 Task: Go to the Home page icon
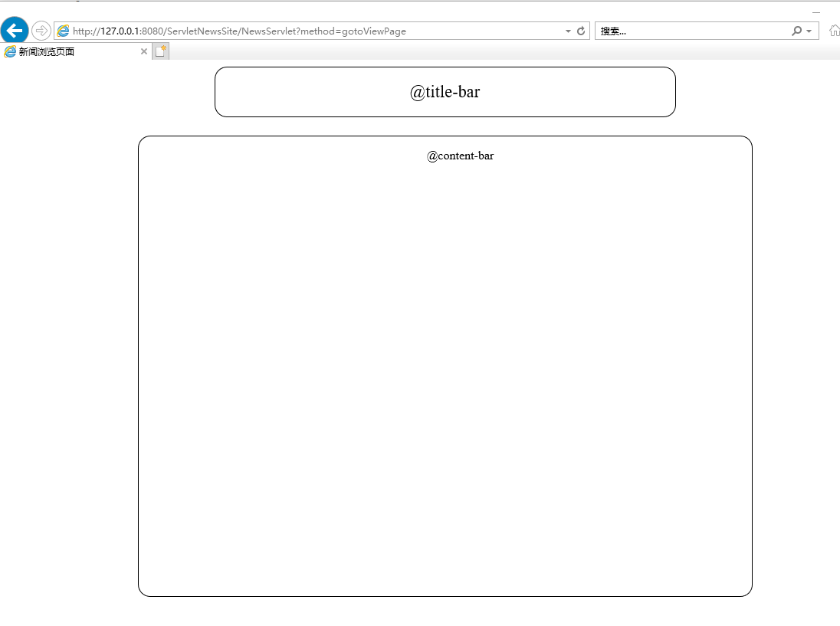point(834,31)
